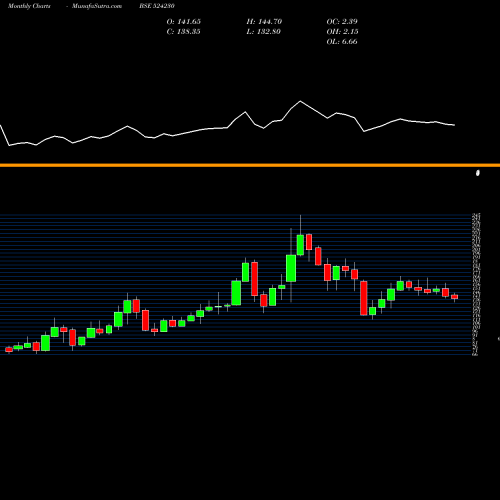Click the first small red candle at chart's left end
Screen dimensions: 500x500
9,349
